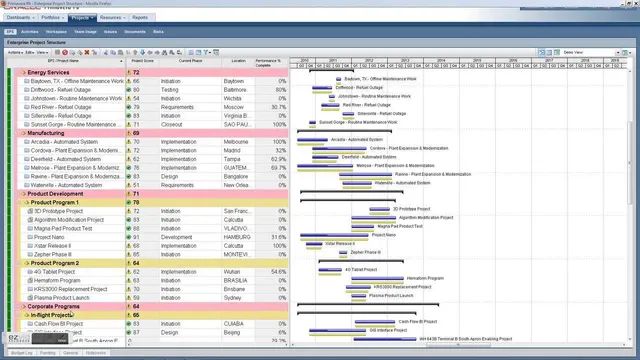Click the cut scissors icon in toolbar
The image size is (640, 360).
[x=106, y=52]
